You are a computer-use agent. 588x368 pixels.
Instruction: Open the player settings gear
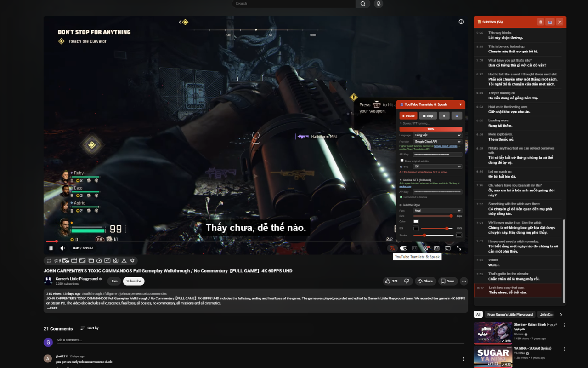(x=425, y=248)
